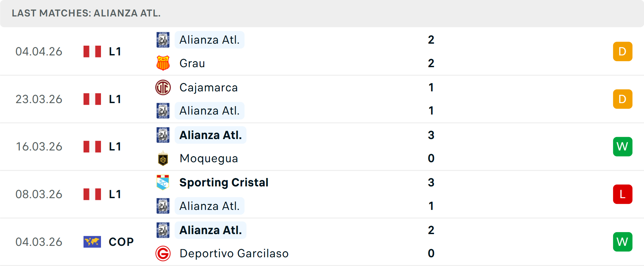Click the Sporting Cristal crest
This screenshot has height=266, width=644.
point(163,182)
